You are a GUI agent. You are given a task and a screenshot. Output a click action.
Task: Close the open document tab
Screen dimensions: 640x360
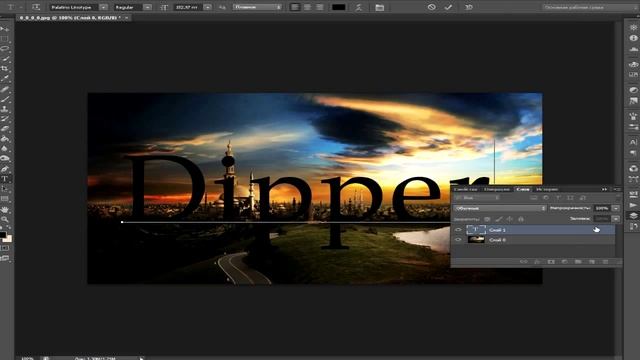point(127,18)
